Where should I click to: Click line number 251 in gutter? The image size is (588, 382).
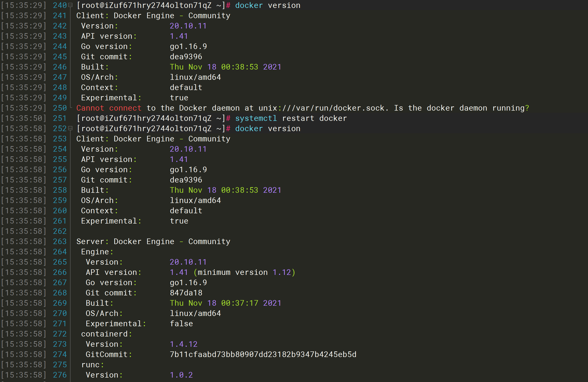click(60, 118)
